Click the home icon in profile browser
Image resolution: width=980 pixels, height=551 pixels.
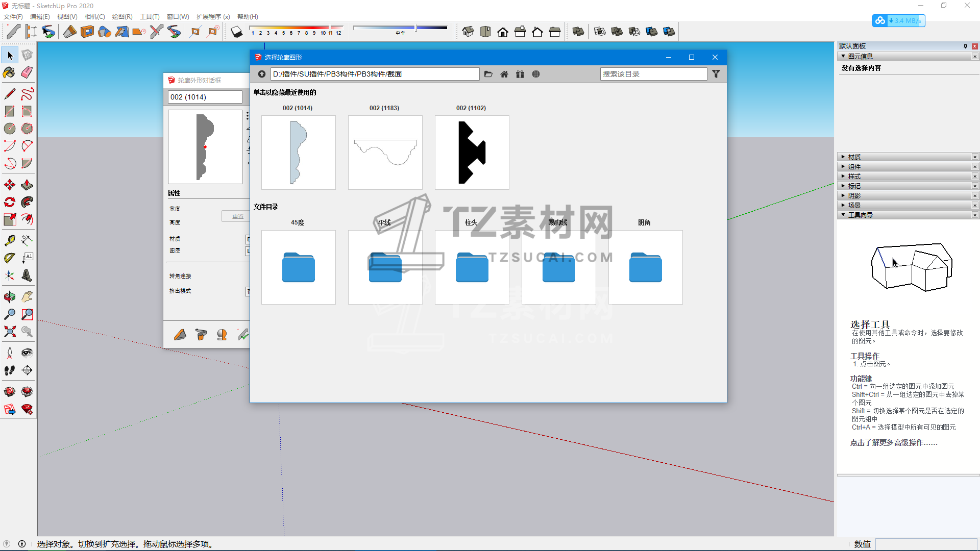coord(504,74)
